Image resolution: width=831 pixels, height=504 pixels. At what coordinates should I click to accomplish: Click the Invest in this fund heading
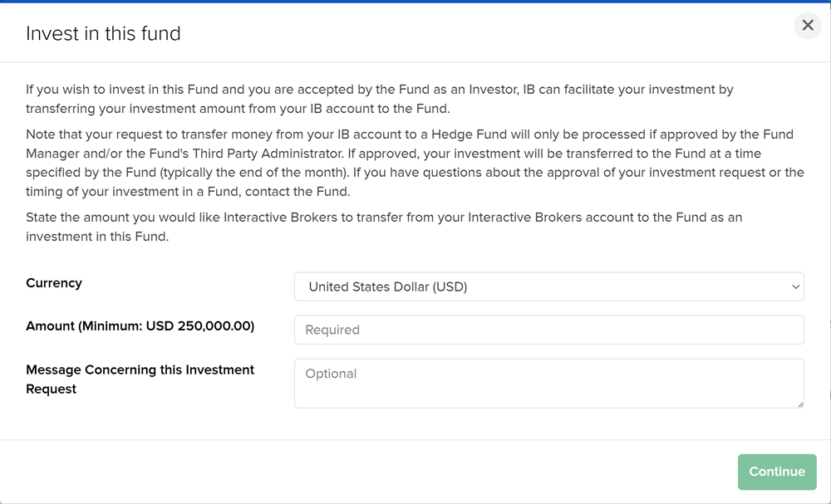pos(103,33)
